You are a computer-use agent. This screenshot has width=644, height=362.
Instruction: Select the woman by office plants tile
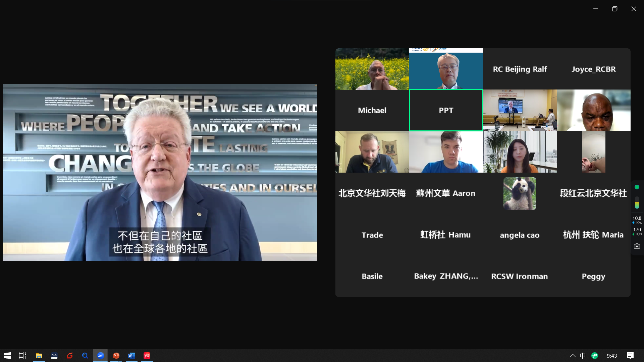(520, 152)
